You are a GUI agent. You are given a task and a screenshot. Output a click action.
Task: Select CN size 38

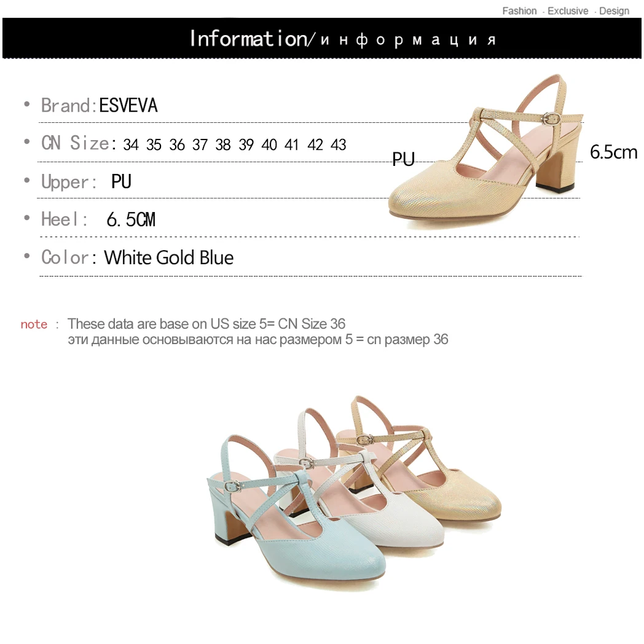coord(223,144)
